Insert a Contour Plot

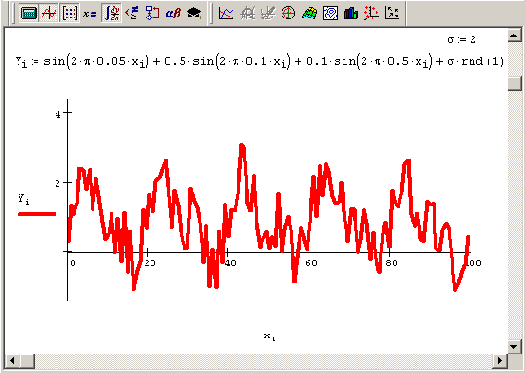[330, 13]
